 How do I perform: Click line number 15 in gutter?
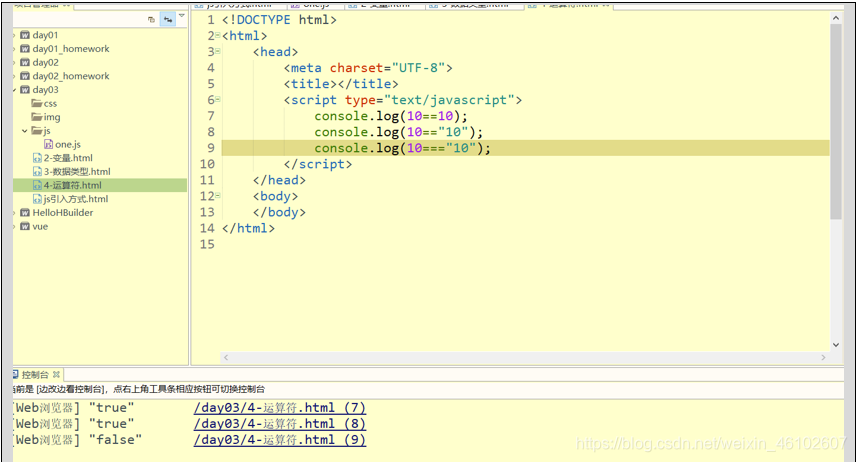(x=207, y=244)
